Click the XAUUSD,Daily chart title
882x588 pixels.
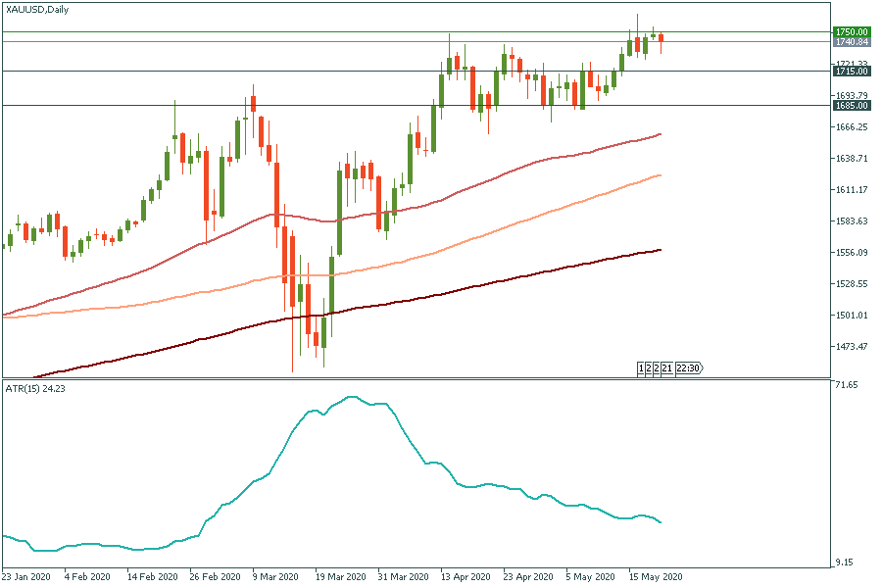click(x=39, y=8)
